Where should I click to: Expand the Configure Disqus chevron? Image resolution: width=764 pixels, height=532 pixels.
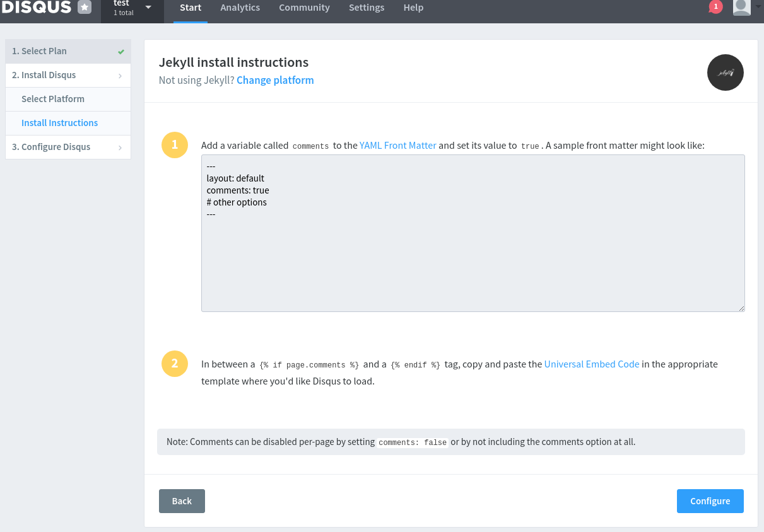tap(120, 147)
